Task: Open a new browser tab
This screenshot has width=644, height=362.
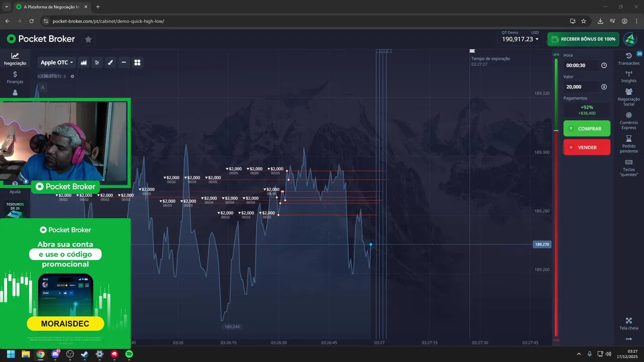Action: click(98, 7)
